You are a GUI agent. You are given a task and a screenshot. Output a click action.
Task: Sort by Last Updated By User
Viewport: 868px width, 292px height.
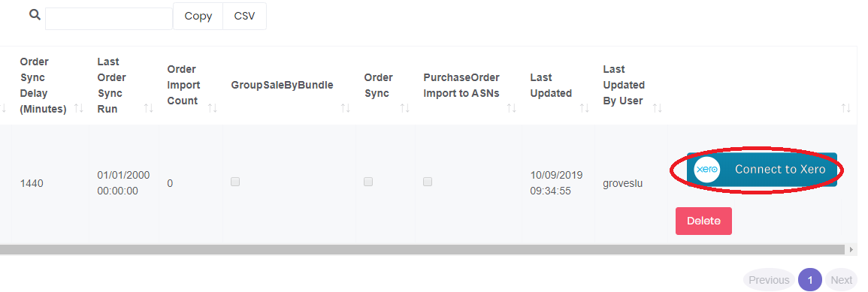pyautogui.click(x=658, y=108)
